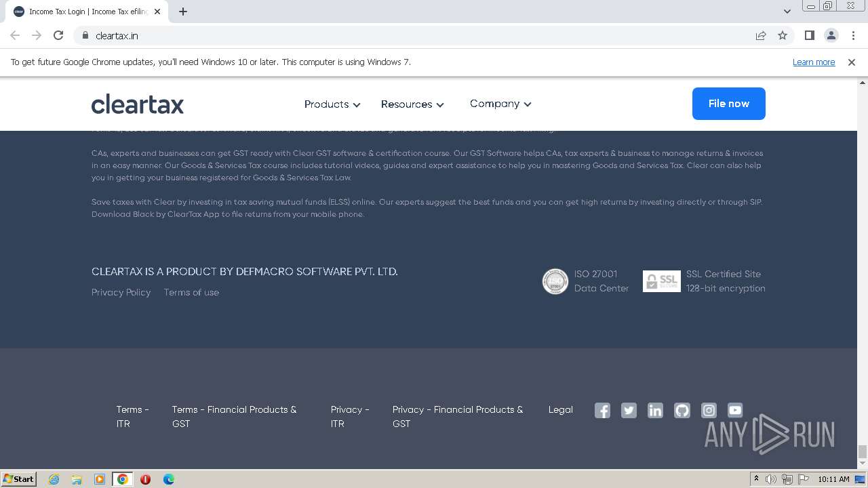The width and height of the screenshot is (868, 488).
Task: Open the Chrome three-dot menu
Action: (853, 35)
